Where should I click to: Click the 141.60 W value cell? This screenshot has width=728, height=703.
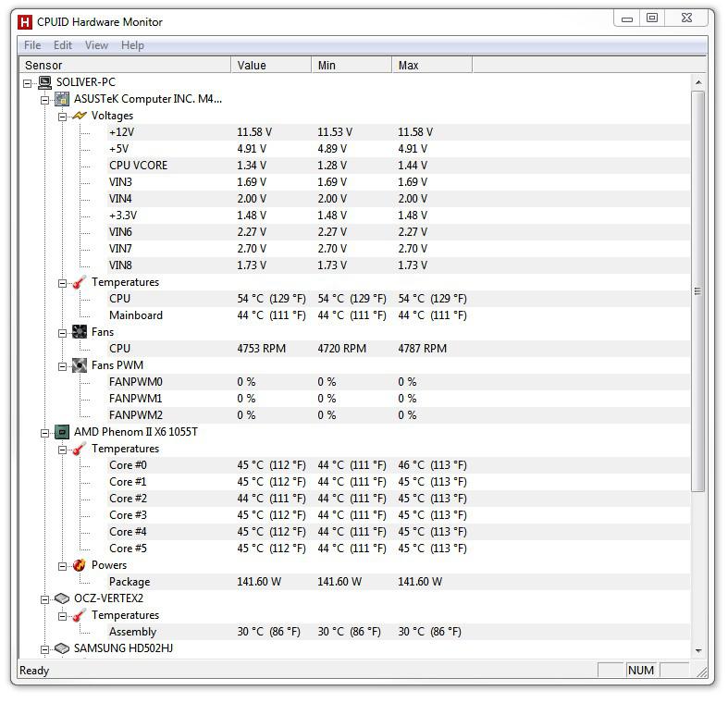tap(259, 582)
